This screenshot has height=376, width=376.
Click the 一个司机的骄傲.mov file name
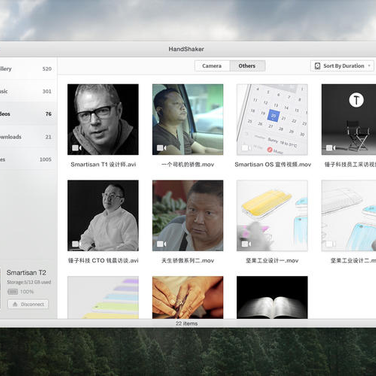click(188, 165)
